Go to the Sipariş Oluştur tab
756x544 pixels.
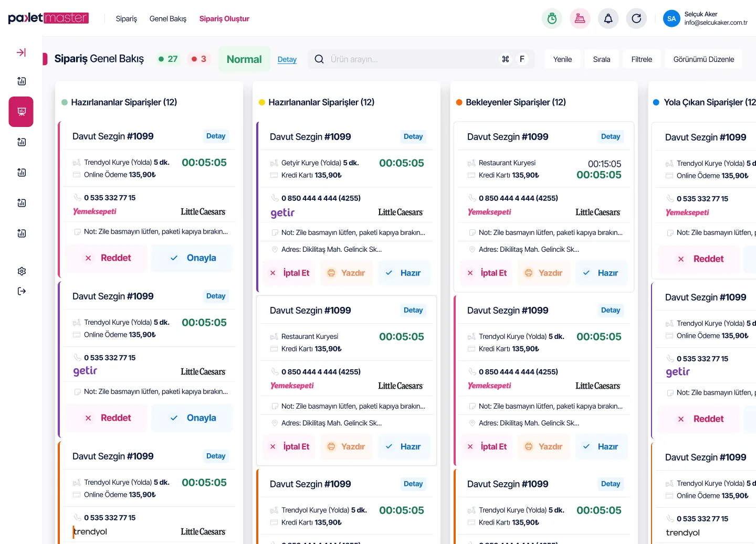pos(224,19)
